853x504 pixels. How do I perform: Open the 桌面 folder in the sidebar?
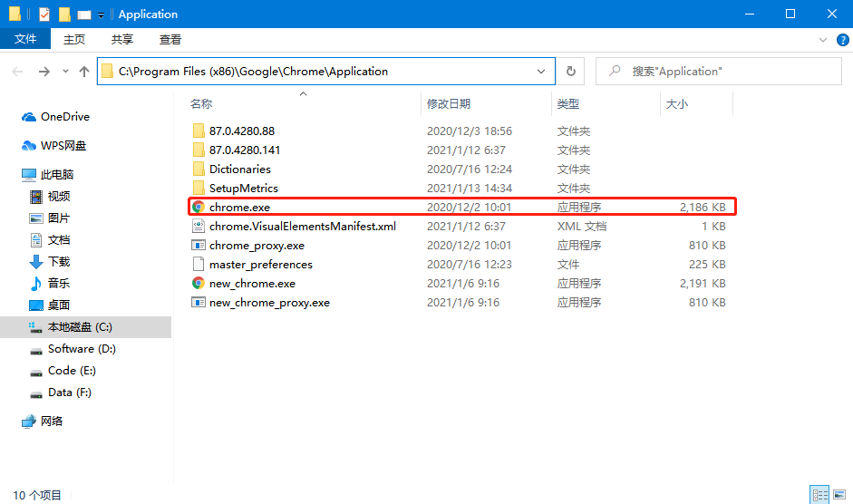pyautogui.click(x=50, y=305)
